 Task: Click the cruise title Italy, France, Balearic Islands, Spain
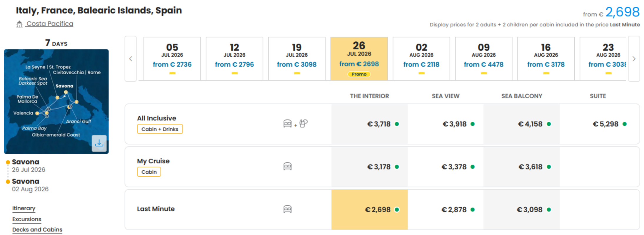pos(99,10)
